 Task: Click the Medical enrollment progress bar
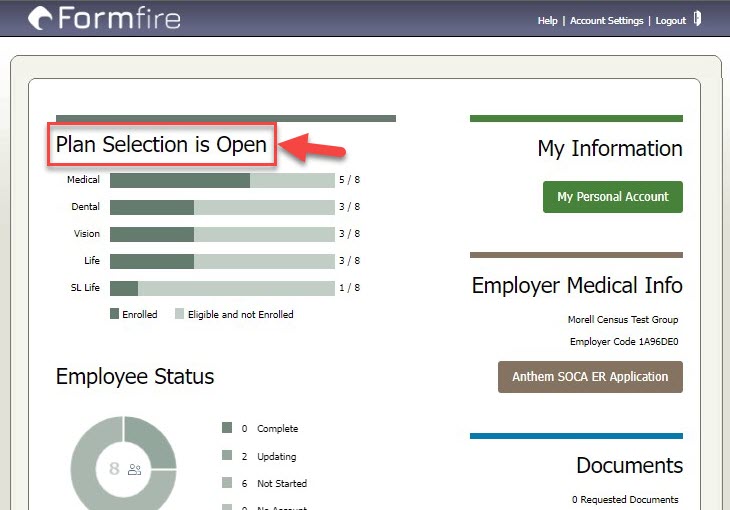222,180
